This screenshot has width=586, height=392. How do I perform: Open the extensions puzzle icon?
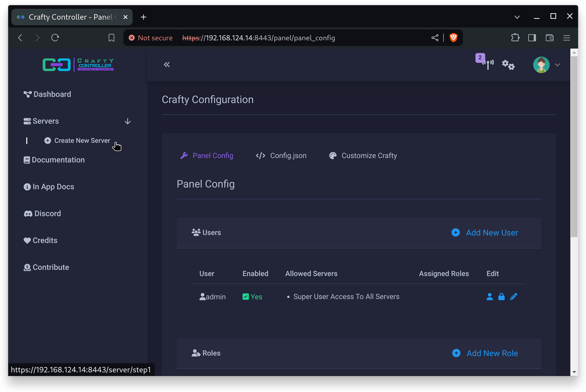(x=515, y=38)
